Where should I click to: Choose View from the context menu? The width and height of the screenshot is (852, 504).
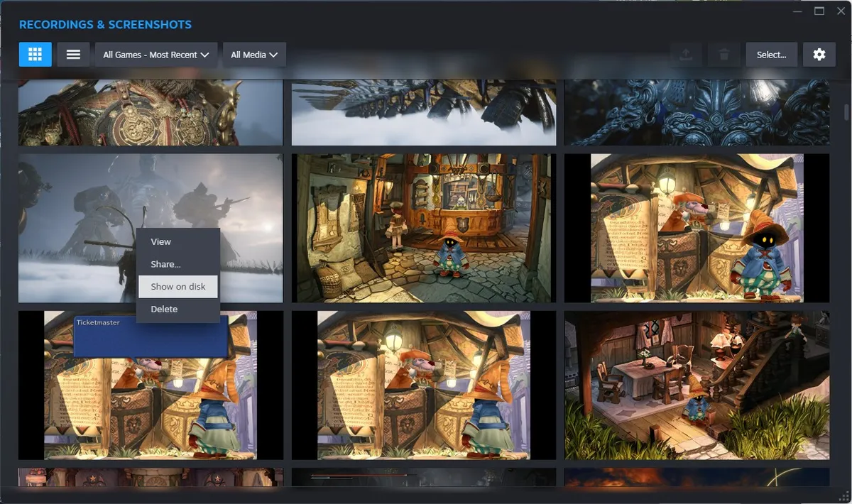[x=178, y=241]
